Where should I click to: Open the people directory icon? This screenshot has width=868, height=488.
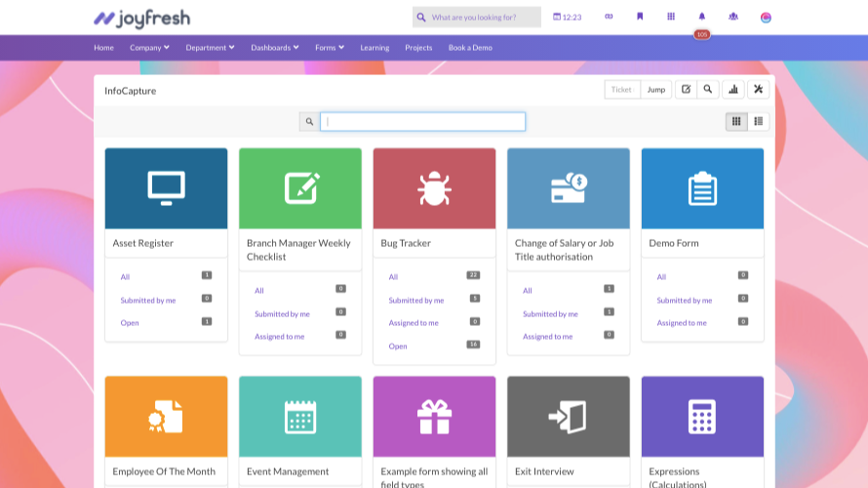732,17
